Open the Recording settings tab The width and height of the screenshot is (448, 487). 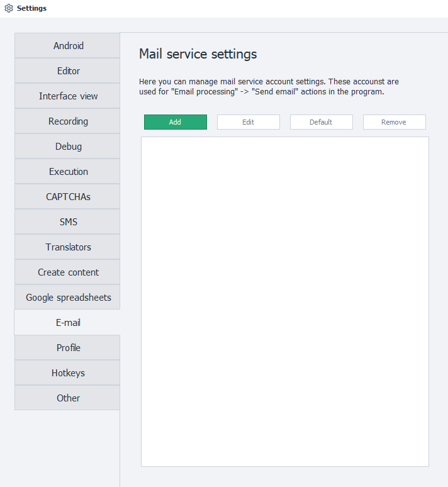tap(68, 121)
